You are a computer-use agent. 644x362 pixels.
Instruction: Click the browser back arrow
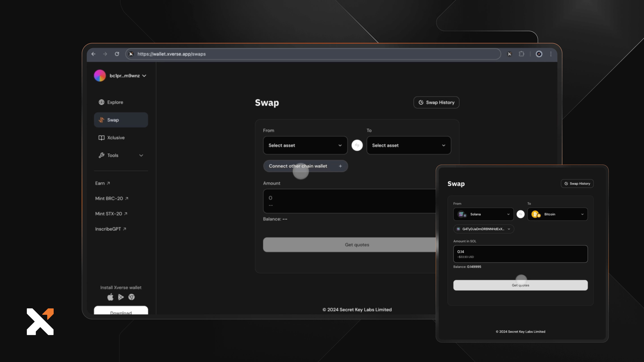93,54
